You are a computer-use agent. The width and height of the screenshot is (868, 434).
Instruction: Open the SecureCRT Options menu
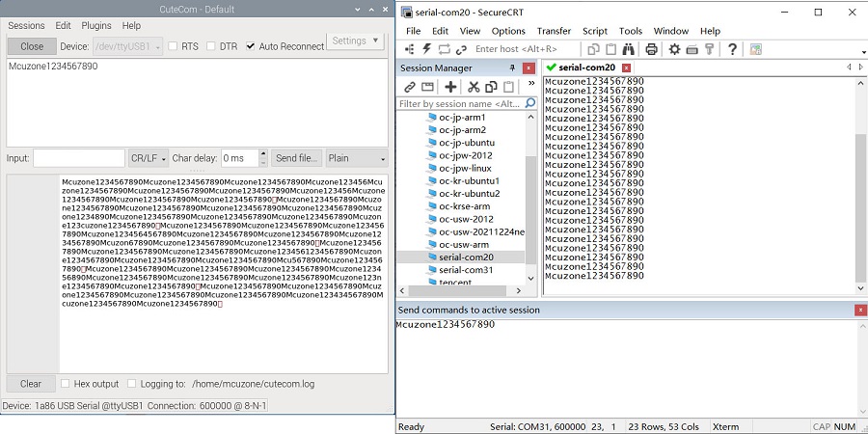508,31
